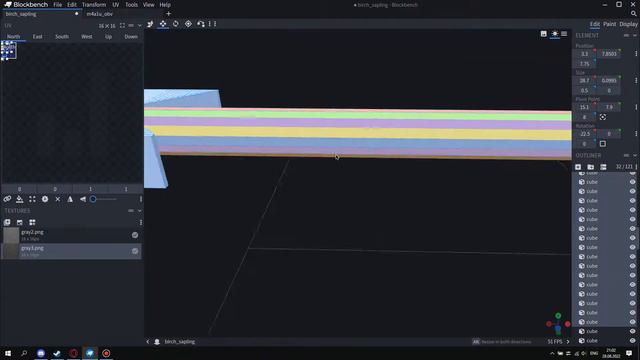Click the green Y axis on navigation gizmo
Screen dimensions: 640x360
tap(558, 316)
